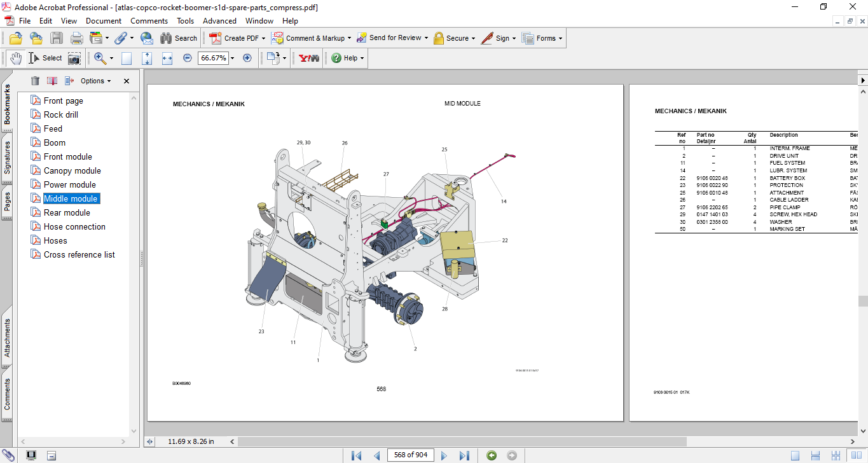868x463 pixels.
Task: Enable Single Page layout view
Action: coord(796,455)
